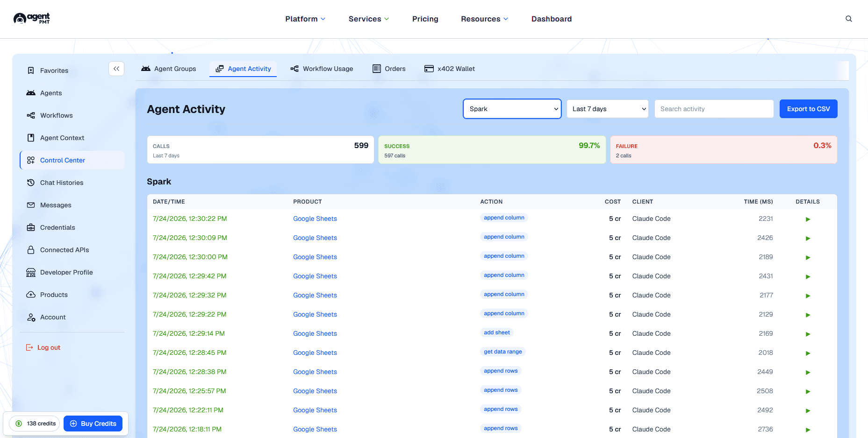Show details for the 12:29:14 PM add sheet row

click(x=808, y=334)
